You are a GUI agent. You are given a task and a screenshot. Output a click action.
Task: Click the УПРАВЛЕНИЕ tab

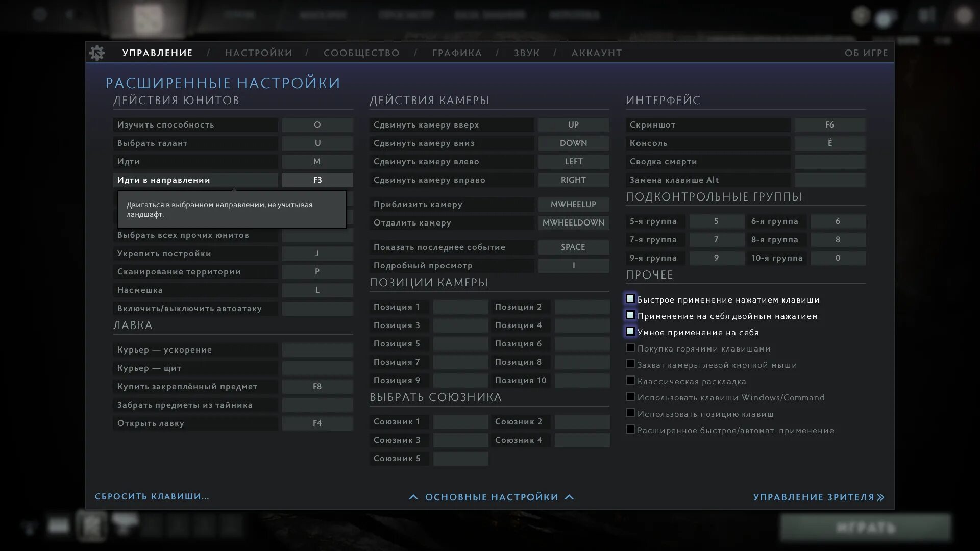click(x=158, y=53)
